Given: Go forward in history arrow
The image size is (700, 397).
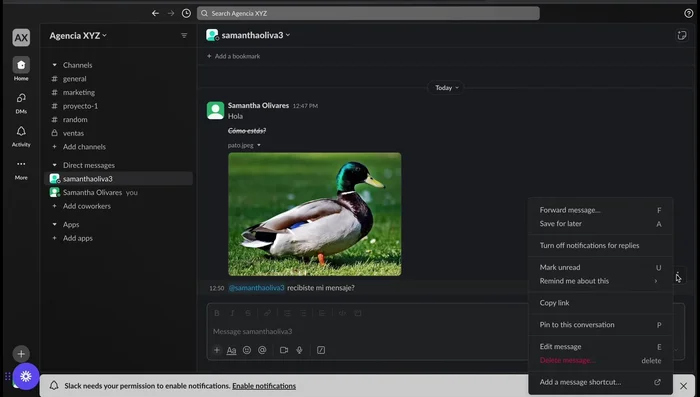Looking at the screenshot, I should tap(171, 13).
